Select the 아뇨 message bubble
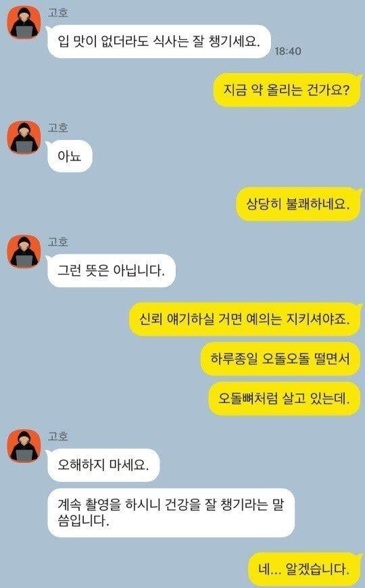This screenshot has height=588, width=365. pyautogui.click(x=70, y=156)
